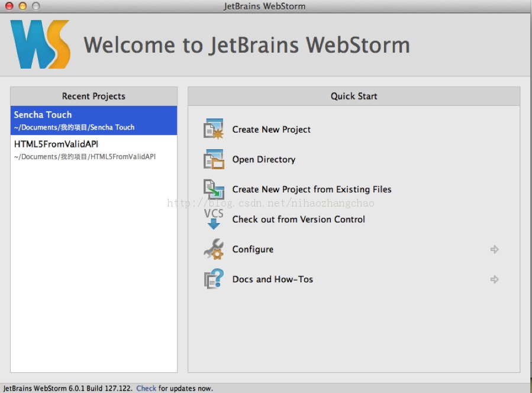Open Docs and How-Tos label
The height and width of the screenshot is (393, 532).
pos(272,279)
